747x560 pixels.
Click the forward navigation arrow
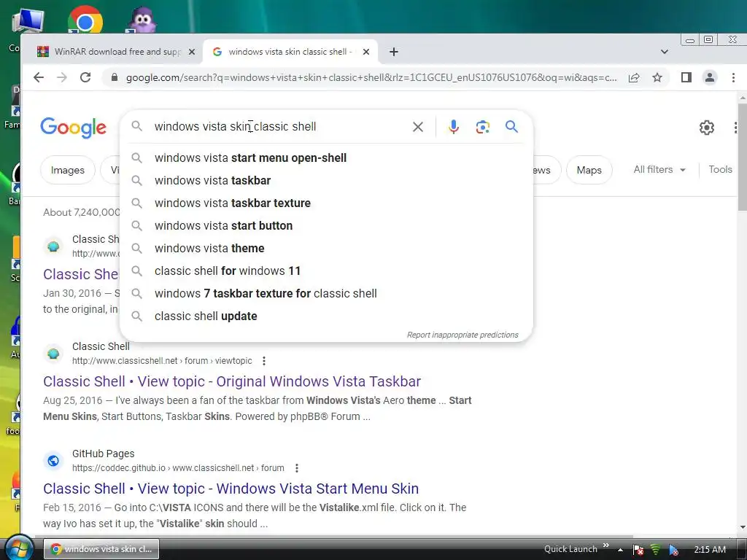coord(62,77)
